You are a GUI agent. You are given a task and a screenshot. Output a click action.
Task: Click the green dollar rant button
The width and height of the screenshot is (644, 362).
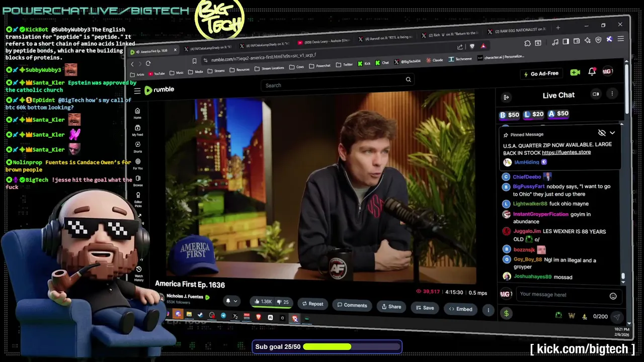point(506,314)
